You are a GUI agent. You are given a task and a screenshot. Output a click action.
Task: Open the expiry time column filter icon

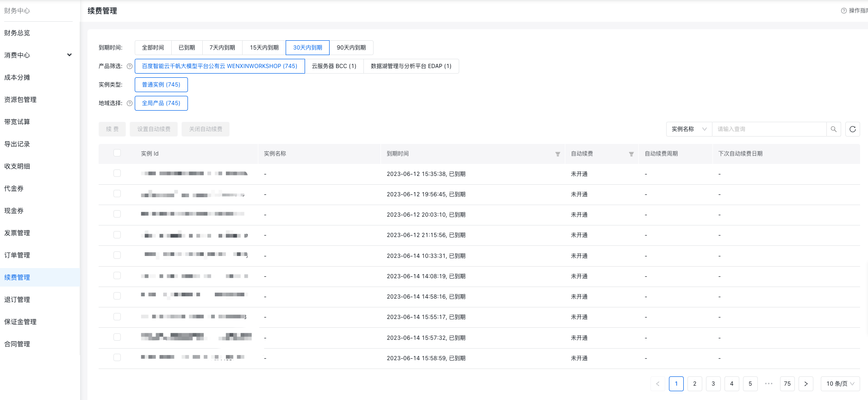[x=558, y=154]
